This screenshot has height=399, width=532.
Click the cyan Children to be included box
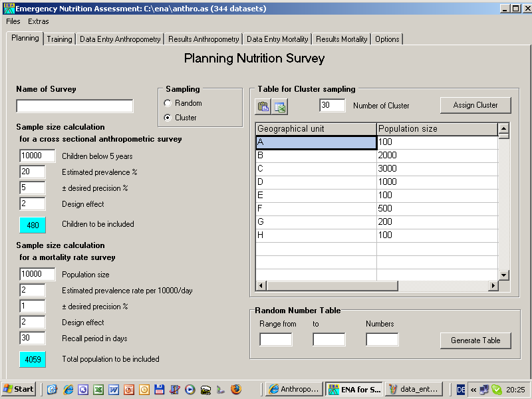(x=33, y=225)
